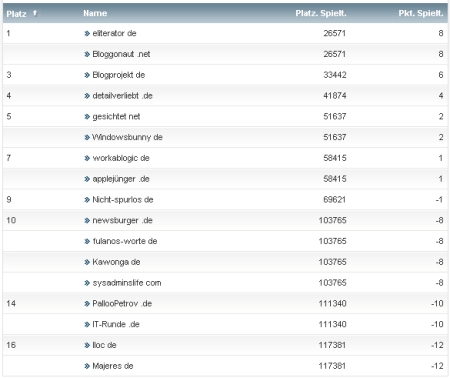Open the workablogic de link
Viewport: 450px width, 378px height.
pos(121,158)
